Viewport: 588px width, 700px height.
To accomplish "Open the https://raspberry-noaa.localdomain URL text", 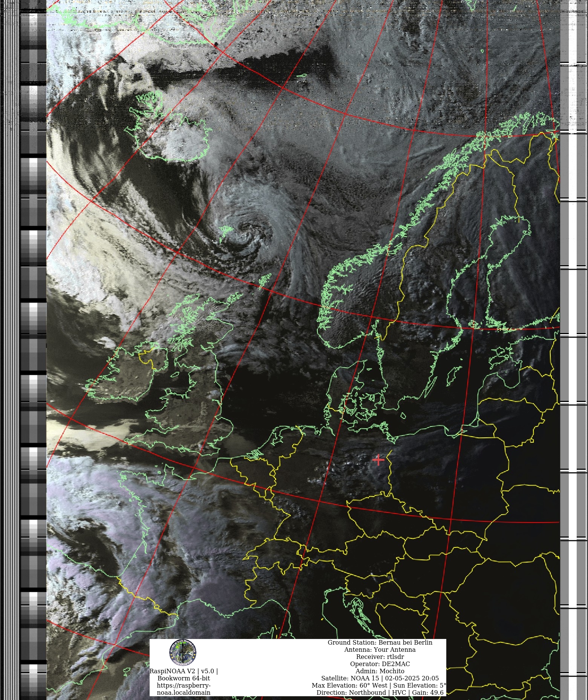I will pos(184,689).
